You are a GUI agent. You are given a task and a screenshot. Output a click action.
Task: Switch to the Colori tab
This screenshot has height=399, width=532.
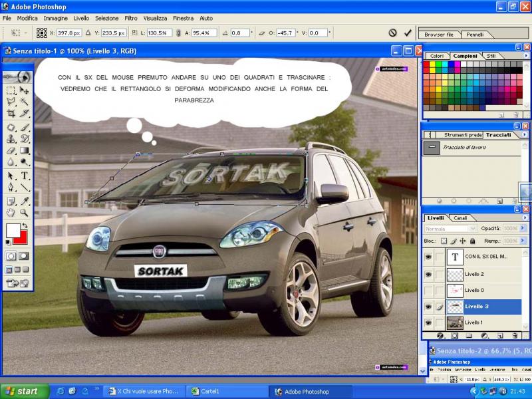point(437,56)
